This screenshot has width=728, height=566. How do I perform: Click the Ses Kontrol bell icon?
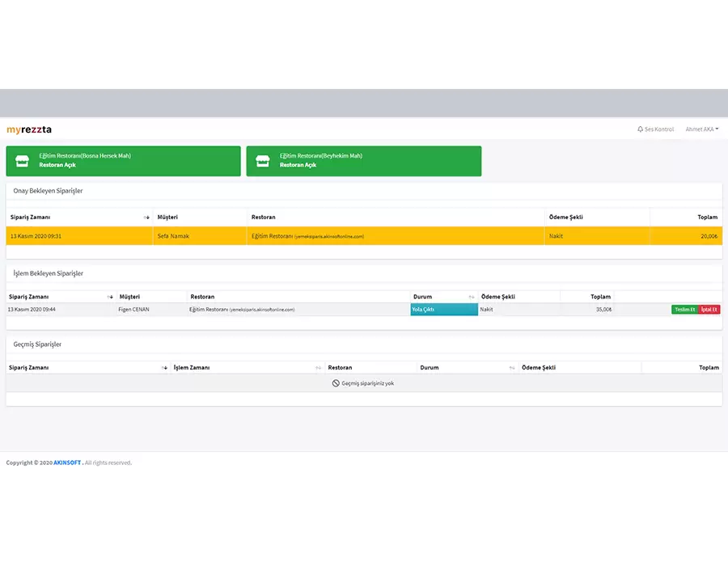pyautogui.click(x=641, y=129)
